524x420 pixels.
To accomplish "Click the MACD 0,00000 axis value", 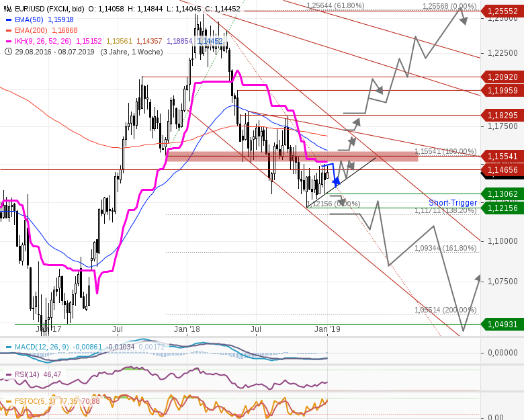I will (503, 353).
